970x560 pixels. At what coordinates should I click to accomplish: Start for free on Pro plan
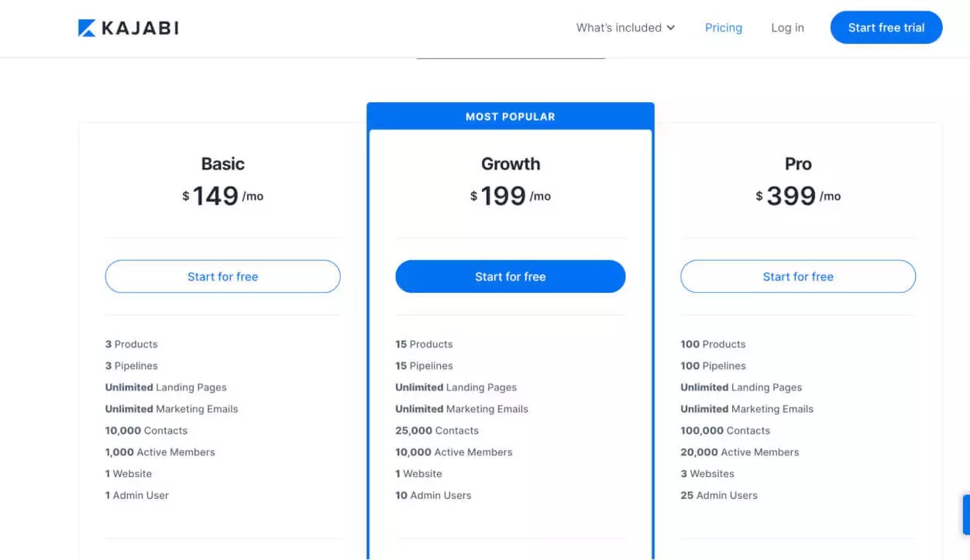[797, 277]
